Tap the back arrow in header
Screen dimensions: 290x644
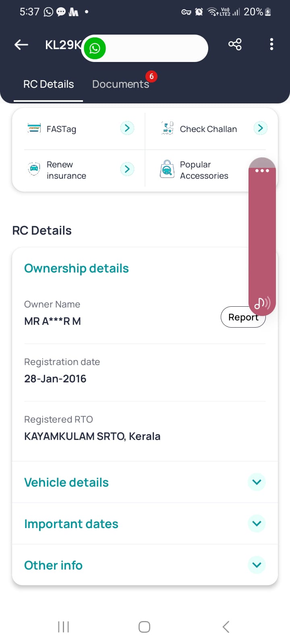21,45
